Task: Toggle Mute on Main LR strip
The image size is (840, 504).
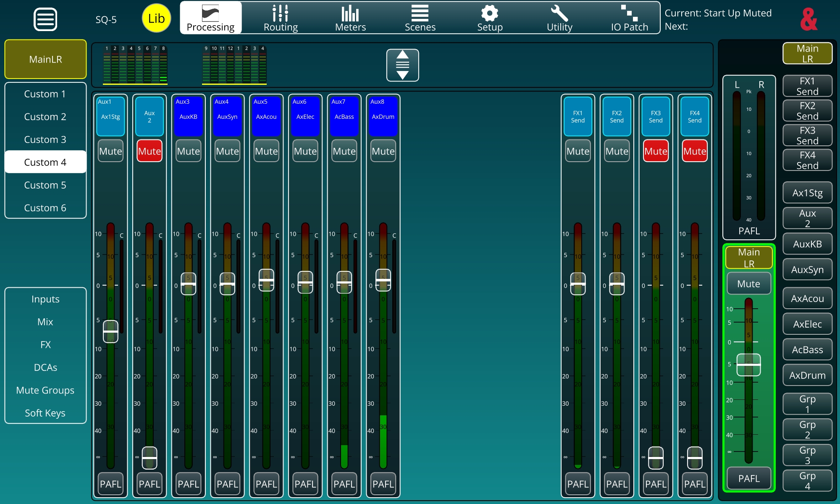Action: (x=748, y=284)
